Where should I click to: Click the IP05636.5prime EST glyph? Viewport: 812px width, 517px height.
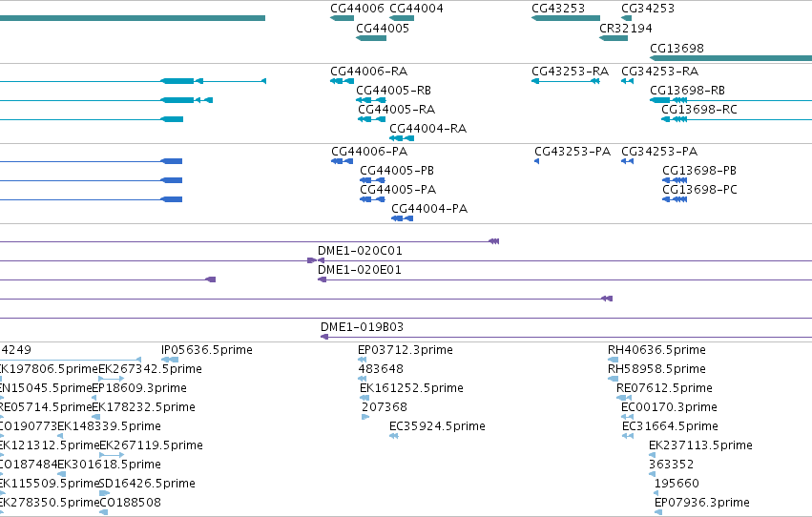point(170,360)
